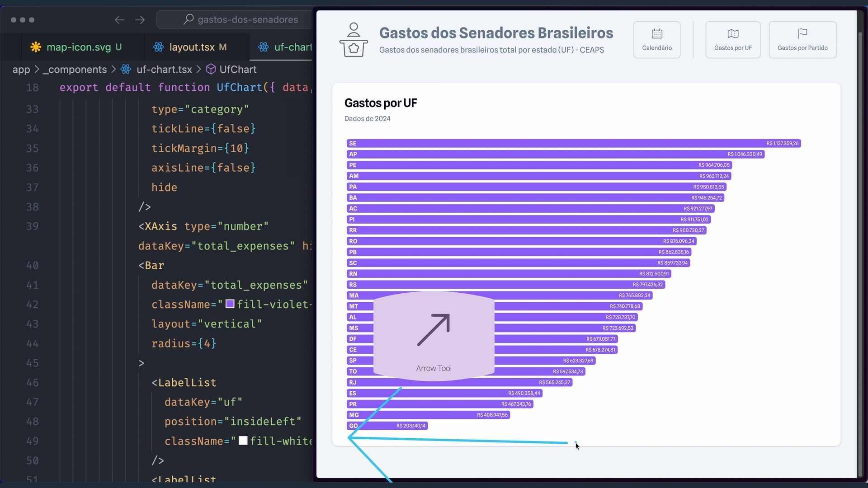
Task: Expand the app breadcrumb chevron
Action: [x=37, y=70]
